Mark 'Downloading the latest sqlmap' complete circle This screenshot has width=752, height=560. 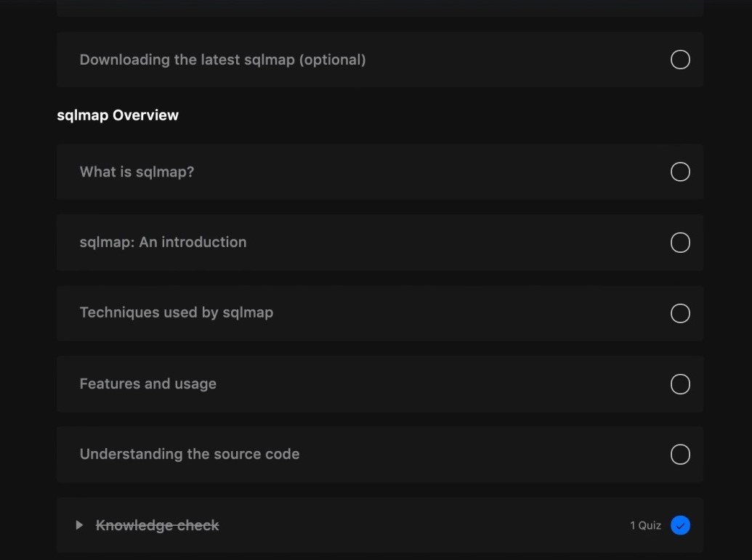tap(680, 60)
